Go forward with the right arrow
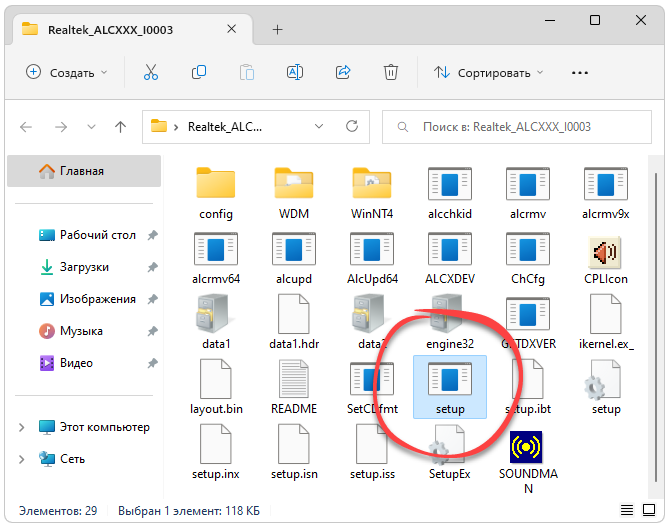Screen dimensions: 668x528 click(61, 127)
